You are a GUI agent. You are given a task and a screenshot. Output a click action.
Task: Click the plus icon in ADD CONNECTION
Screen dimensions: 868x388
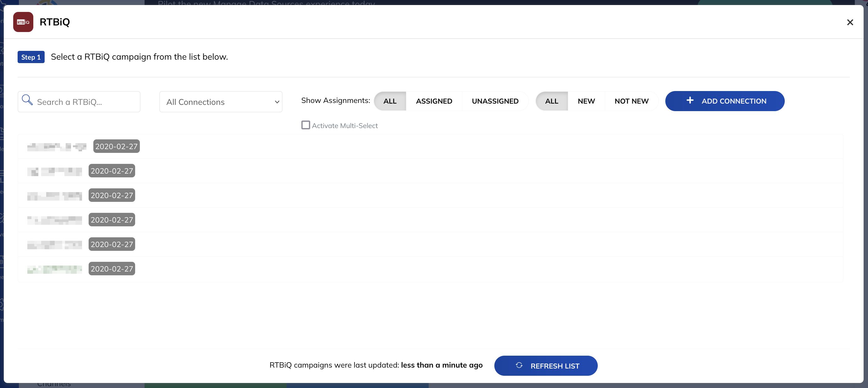point(690,100)
